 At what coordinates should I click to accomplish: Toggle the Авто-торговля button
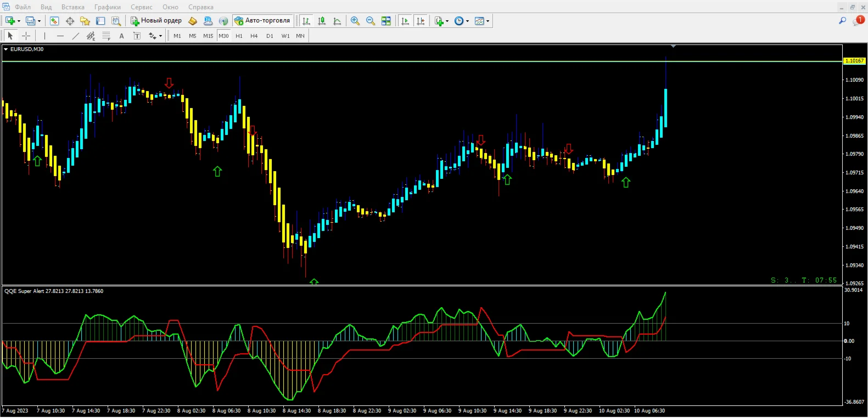point(262,21)
